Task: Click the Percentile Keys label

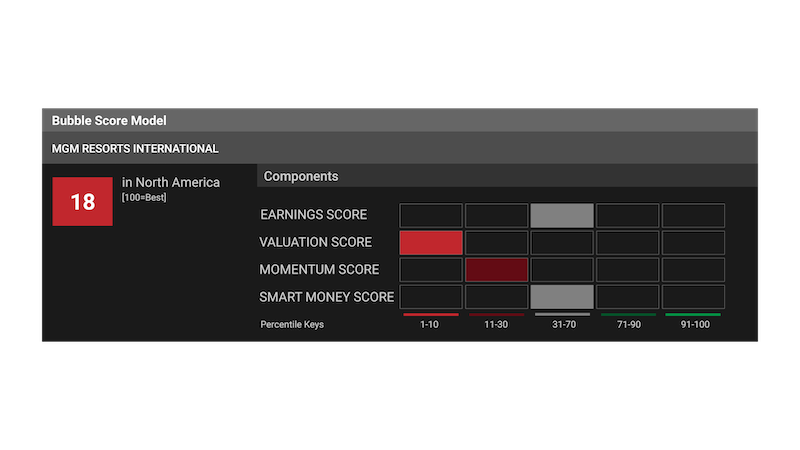Action: 292,324
